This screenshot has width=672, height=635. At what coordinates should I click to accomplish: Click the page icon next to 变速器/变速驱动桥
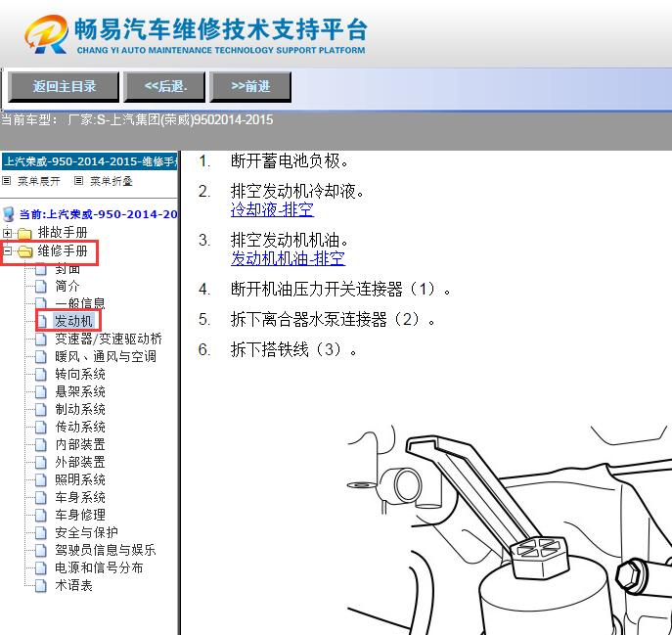tap(41, 339)
